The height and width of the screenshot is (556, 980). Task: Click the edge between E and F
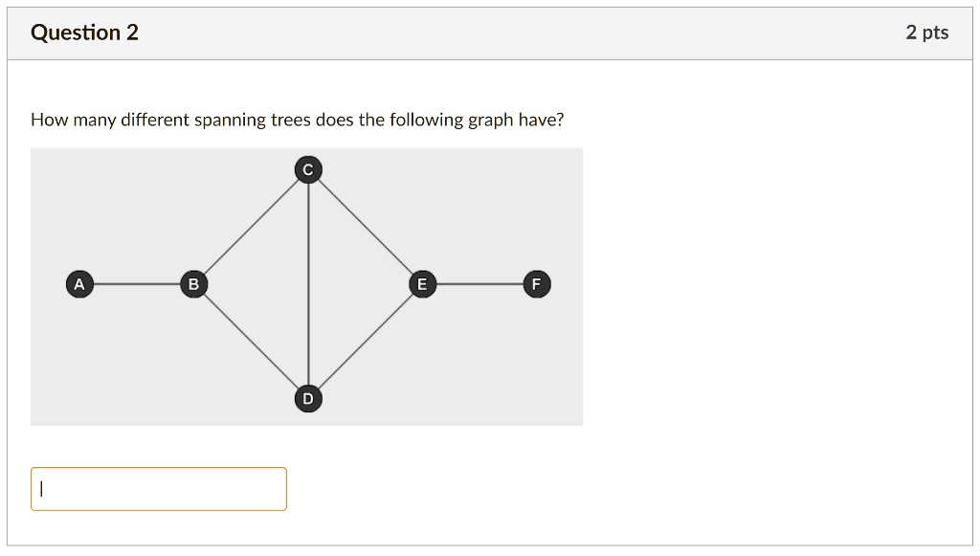[479, 284]
